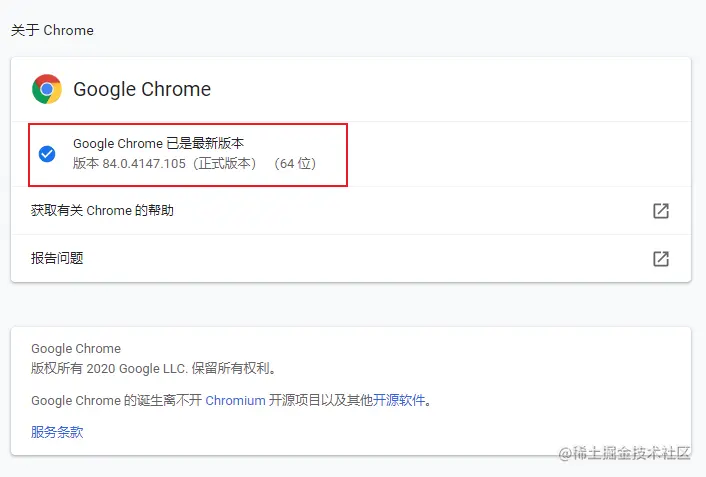
Task: Select the 报告问题 row label
Action: (x=57, y=258)
